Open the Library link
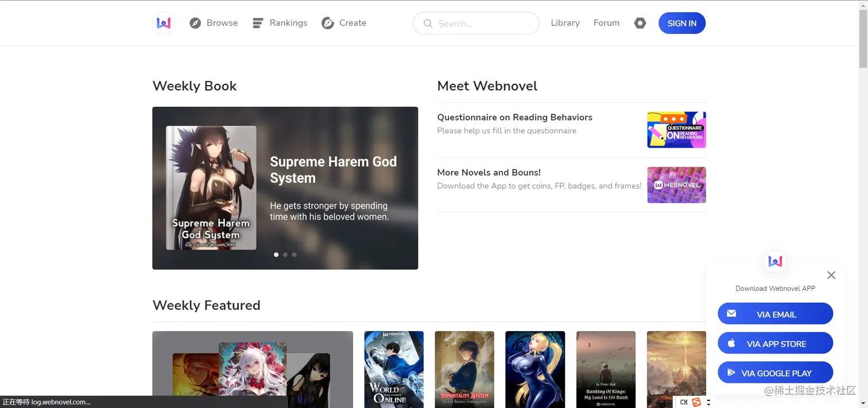868x408 pixels. [x=565, y=23]
